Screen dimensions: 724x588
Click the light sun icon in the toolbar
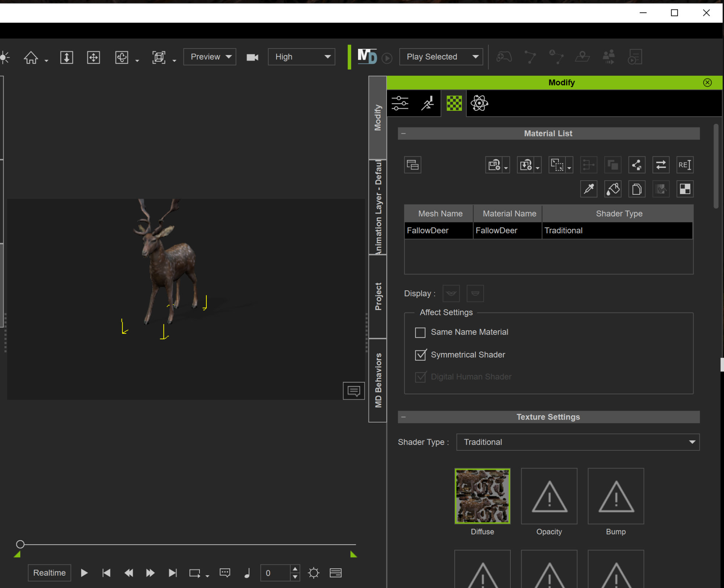pyautogui.click(x=5, y=57)
